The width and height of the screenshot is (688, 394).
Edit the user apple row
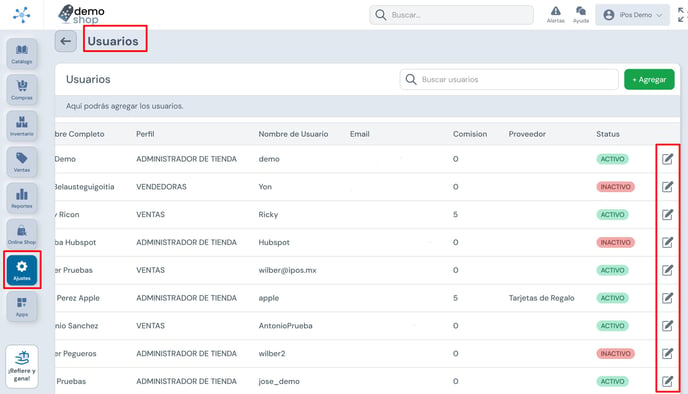tap(667, 298)
